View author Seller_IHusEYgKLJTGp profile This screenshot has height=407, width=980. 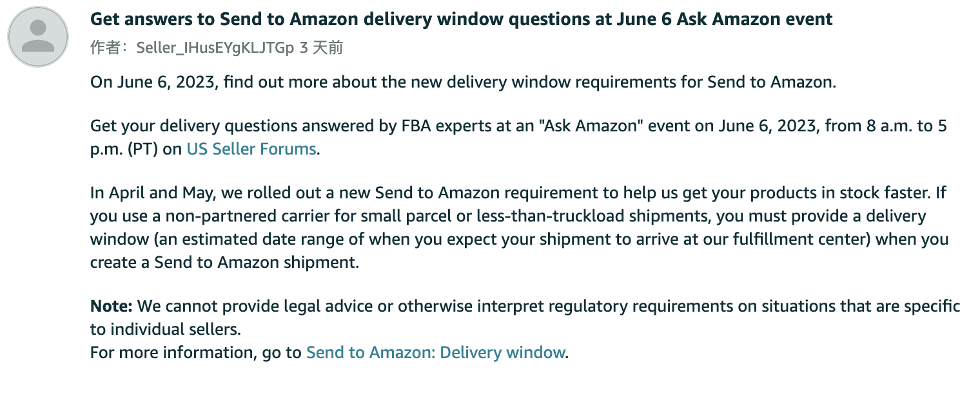[x=217, y=48]
